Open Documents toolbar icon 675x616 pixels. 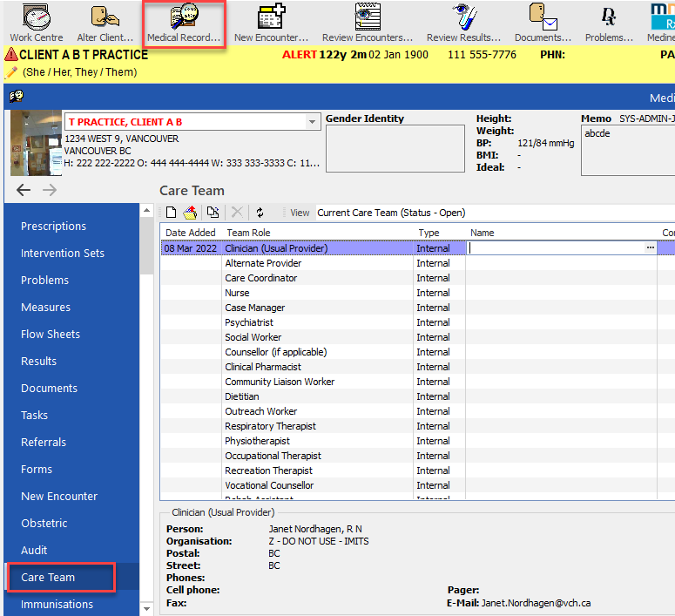click(543, 23)
